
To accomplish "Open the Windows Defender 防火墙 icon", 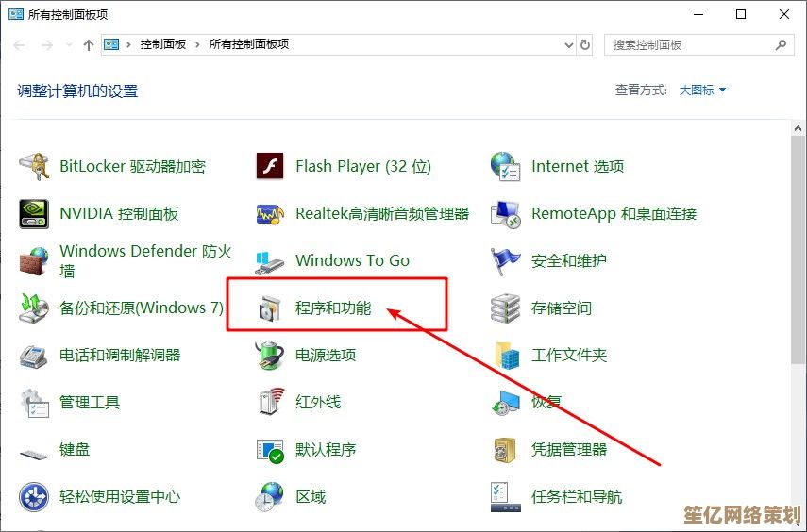I will [35, 261].
